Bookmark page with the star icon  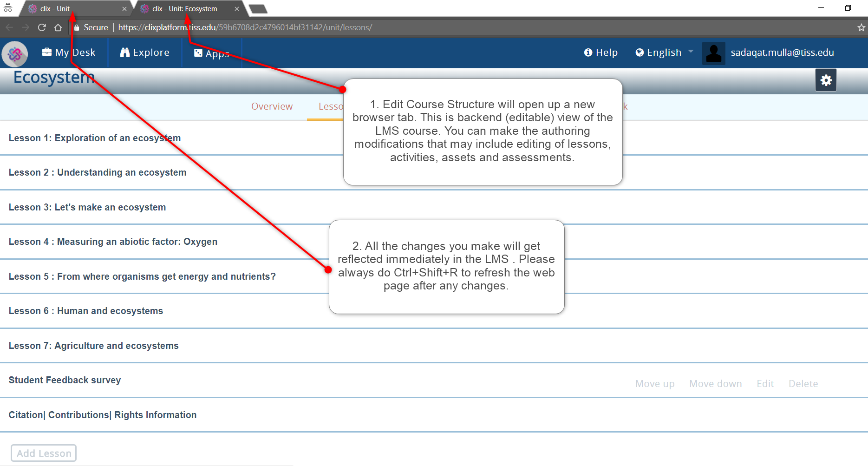point(861,27)
